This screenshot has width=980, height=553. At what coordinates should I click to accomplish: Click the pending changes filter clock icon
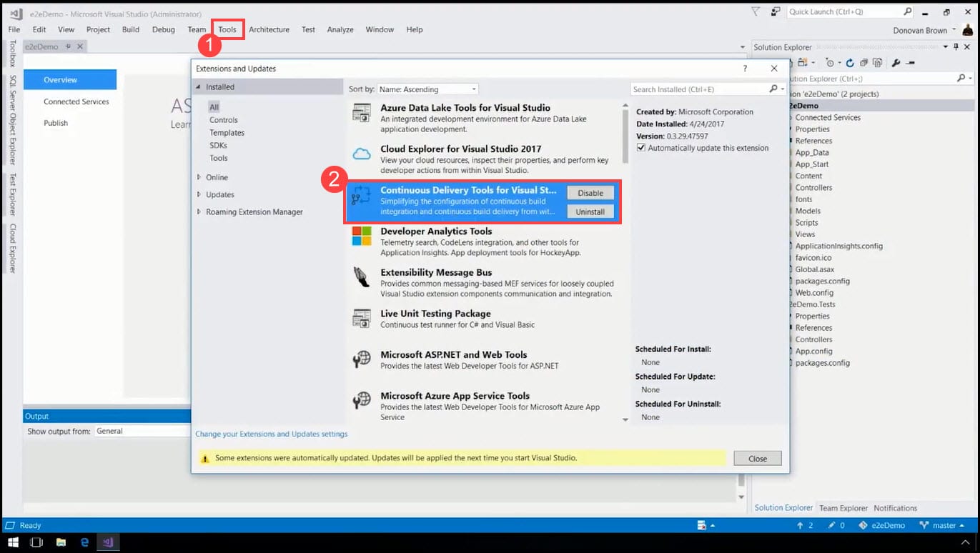click(x=829, y=63)
